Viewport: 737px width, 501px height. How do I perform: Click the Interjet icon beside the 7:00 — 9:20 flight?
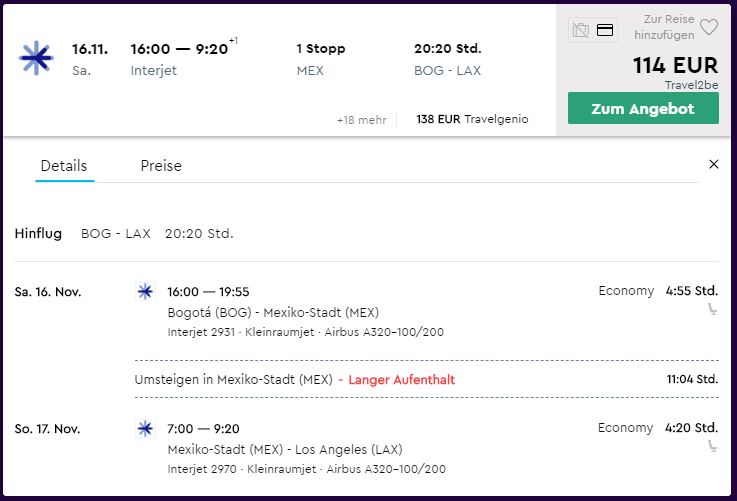coord(145,429)
